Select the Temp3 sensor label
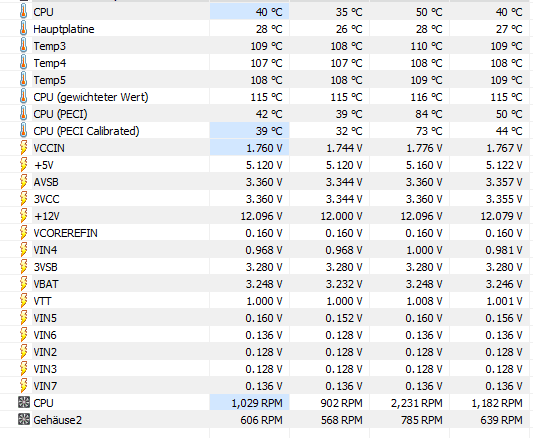This screenshot has height=438, width=533. click(x=49, y=46)
